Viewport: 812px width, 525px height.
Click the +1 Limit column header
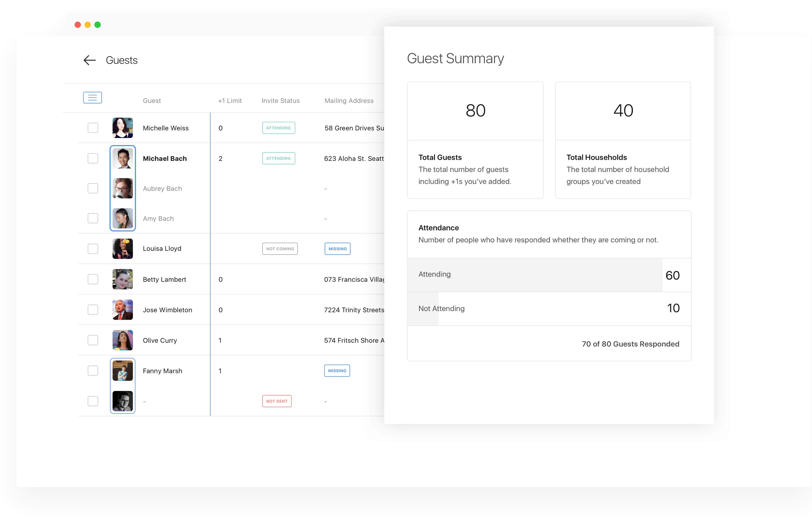(x=230, y=101)
